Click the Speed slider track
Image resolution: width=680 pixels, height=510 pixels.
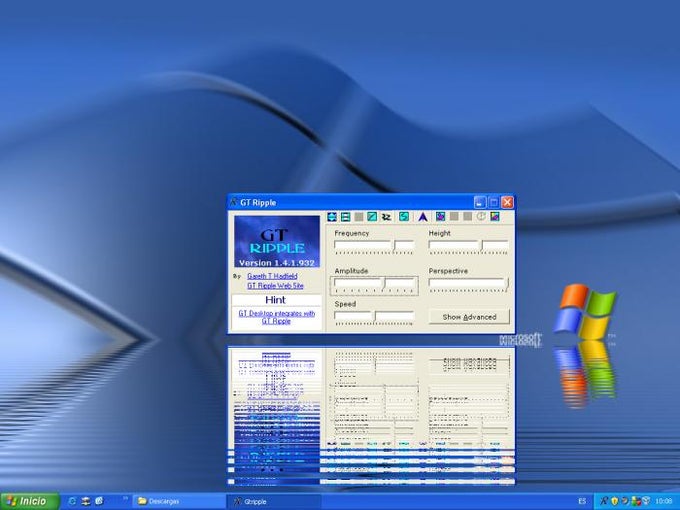(x=374, y=316)
